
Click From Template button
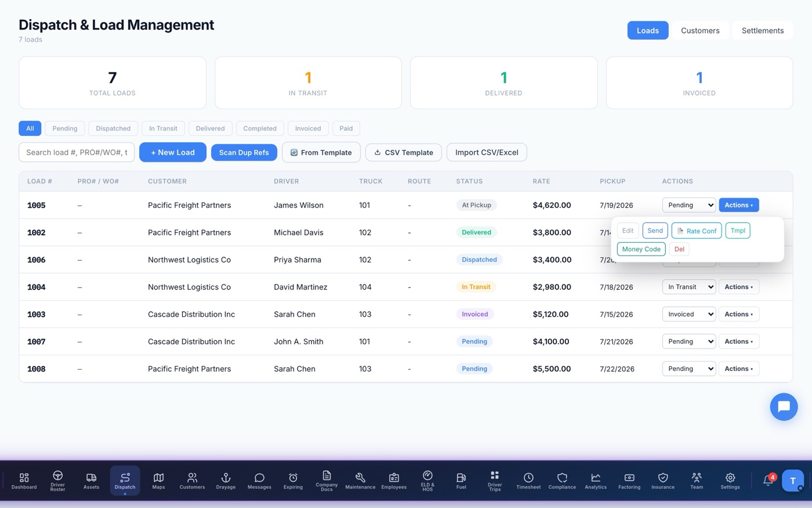[x=321, y=152]
